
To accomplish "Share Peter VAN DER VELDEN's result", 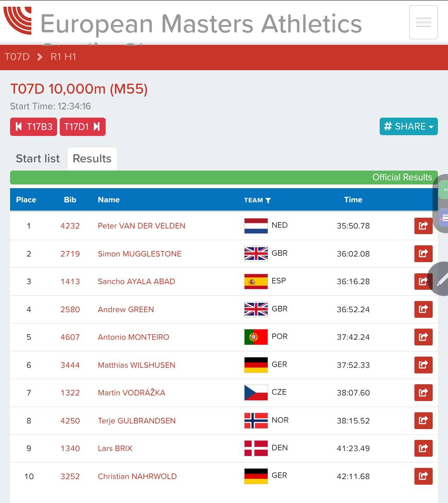I will [x=423, y=226].
